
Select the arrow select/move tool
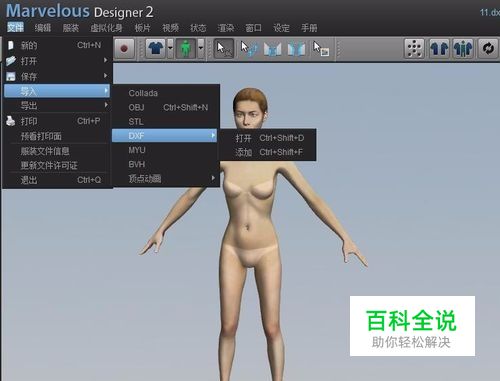click(x=223, y=49)
